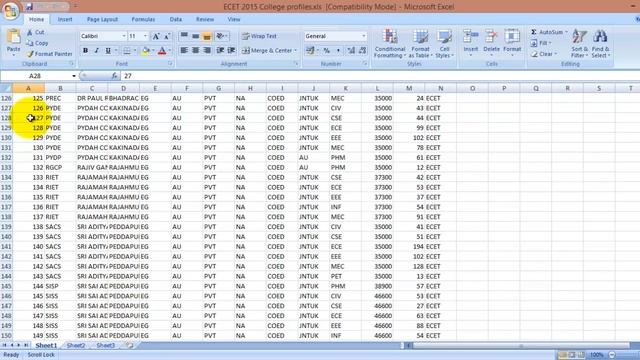Switch to the Data tab
This screenshot has height=360, width=640.
(x=176, y=19)
